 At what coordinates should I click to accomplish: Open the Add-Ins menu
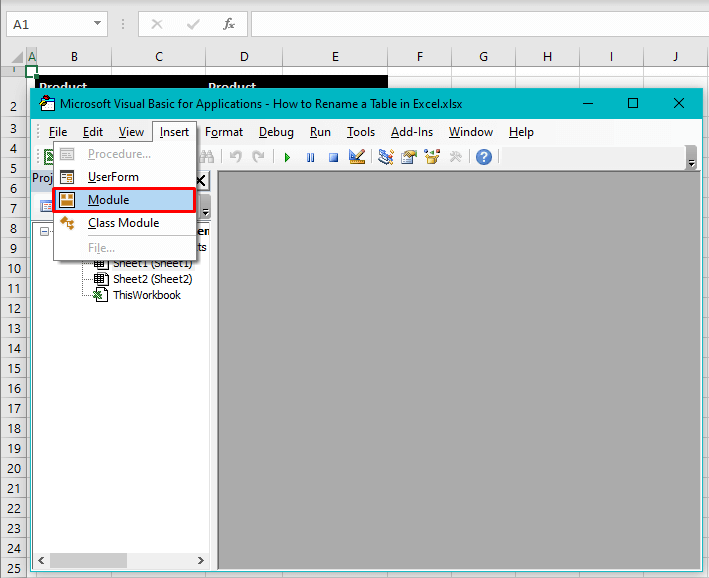(x=412, y=132)
